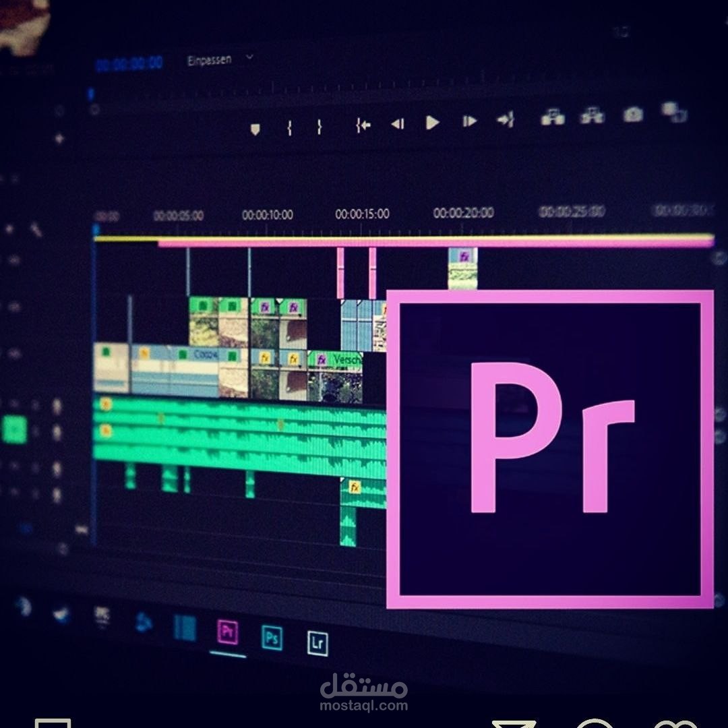The image size is (728, 728).
Task: Toggle voice-over record on bottom audio track
Action: 57,495
